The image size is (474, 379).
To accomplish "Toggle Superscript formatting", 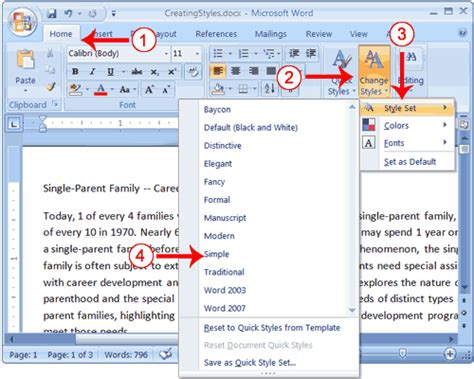I will [172, 72].
